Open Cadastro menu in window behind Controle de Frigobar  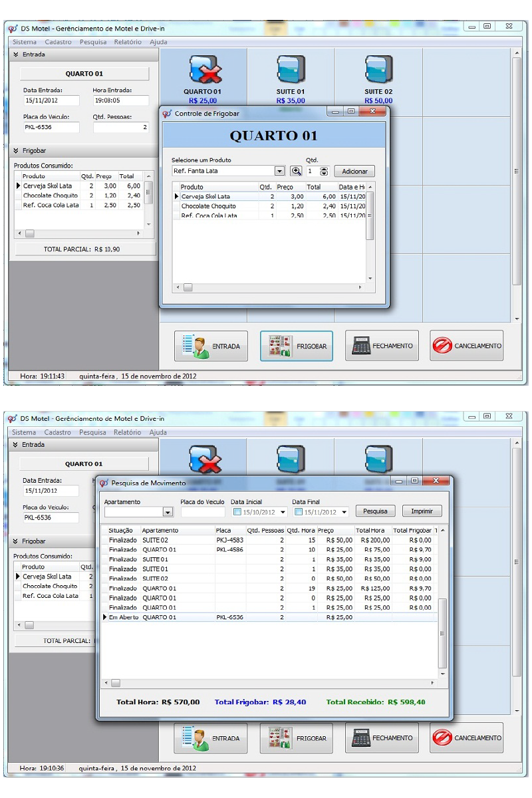[58, 42]
